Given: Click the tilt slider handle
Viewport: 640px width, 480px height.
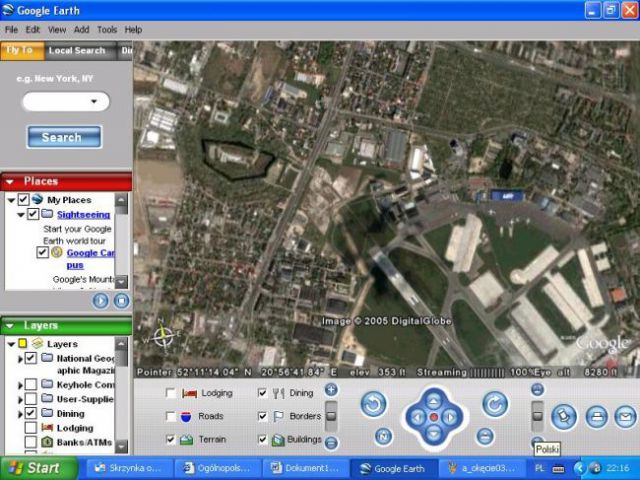Looking at the screenshot, I should click(x=538, y=416).
